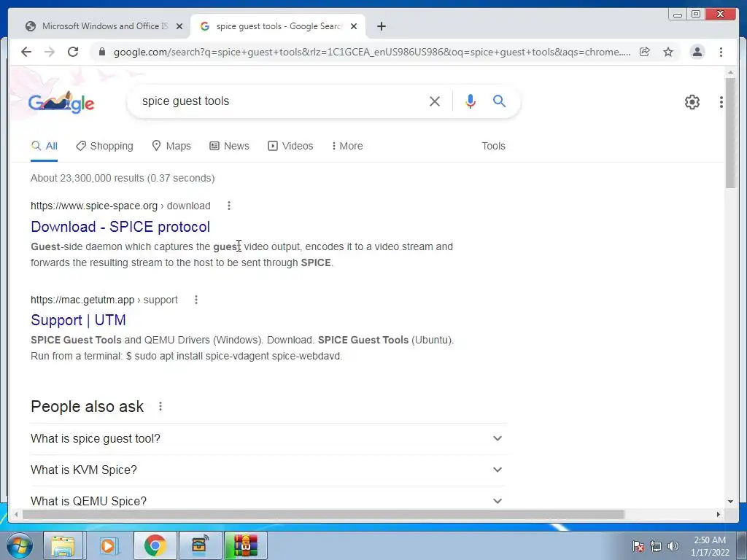Viewport: 747px width, 560px height.
Task: Open Action Center flag icon
Action: pyautogui.click(x=638, y=546)
